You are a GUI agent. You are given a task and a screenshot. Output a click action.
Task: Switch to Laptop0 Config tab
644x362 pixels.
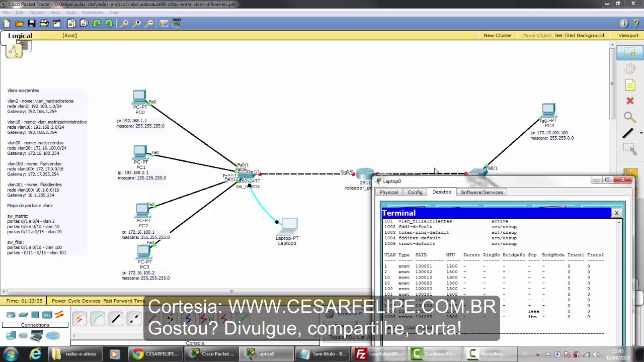pyautogui.click(x=415, y=192)
